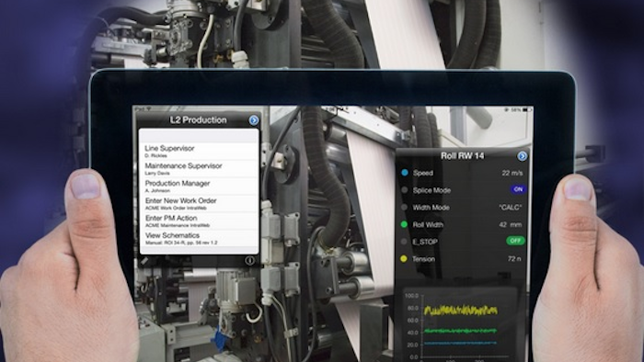Tap the L2 Production panel title

(198, 120)
